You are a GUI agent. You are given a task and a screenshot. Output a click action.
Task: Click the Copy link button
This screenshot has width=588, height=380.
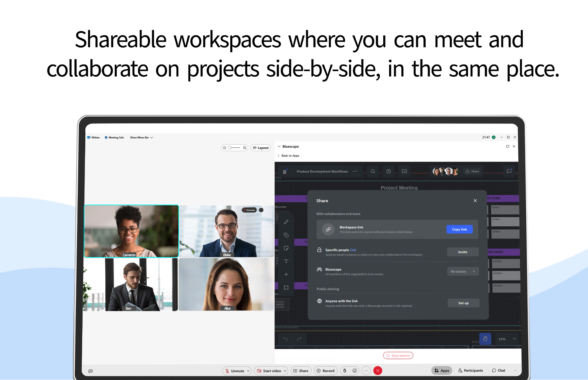coord(459,229)
